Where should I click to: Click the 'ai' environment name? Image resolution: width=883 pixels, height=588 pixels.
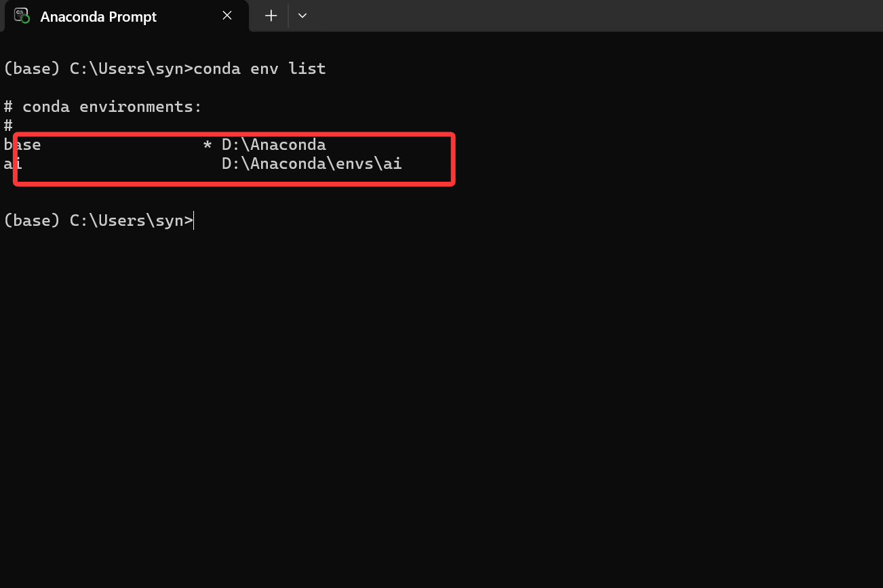pyautogui.click(x=13, y=163)
